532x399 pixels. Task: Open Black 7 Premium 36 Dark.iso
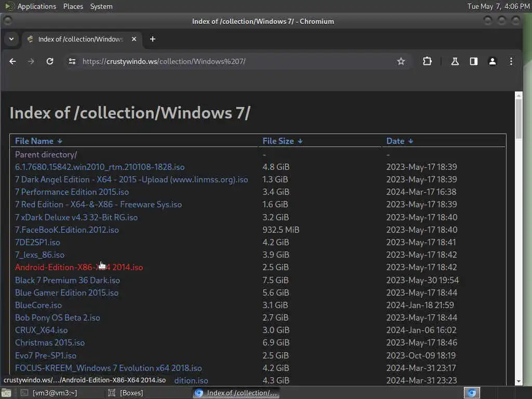tap(68, 280)
